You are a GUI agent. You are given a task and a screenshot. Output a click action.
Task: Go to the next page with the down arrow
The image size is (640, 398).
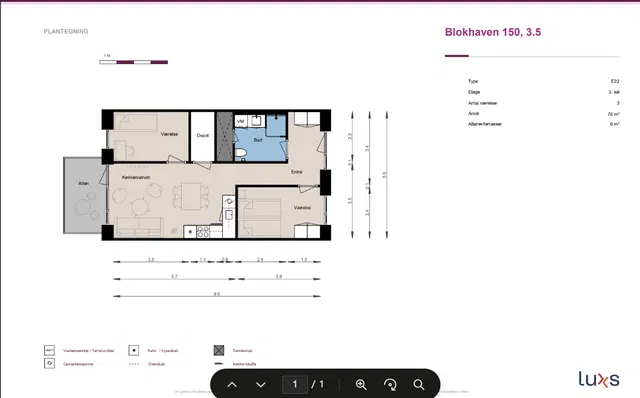click(x=261, y=385)
